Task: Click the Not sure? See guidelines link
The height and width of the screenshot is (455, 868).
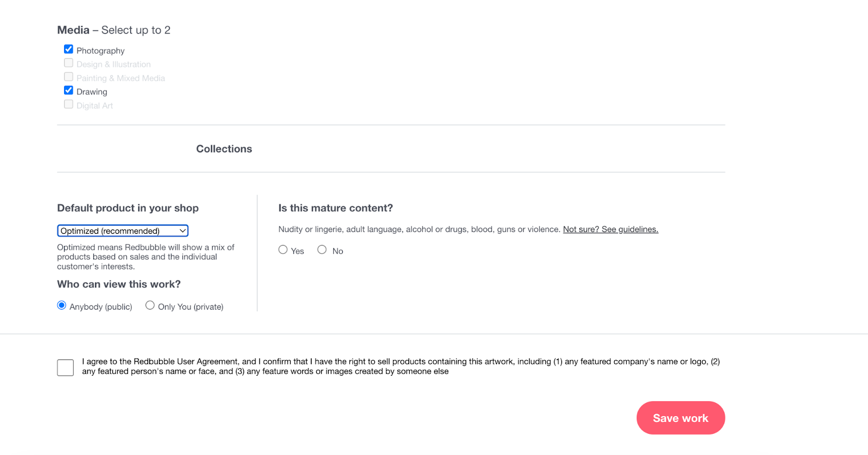Action: [x=610, y=229]
